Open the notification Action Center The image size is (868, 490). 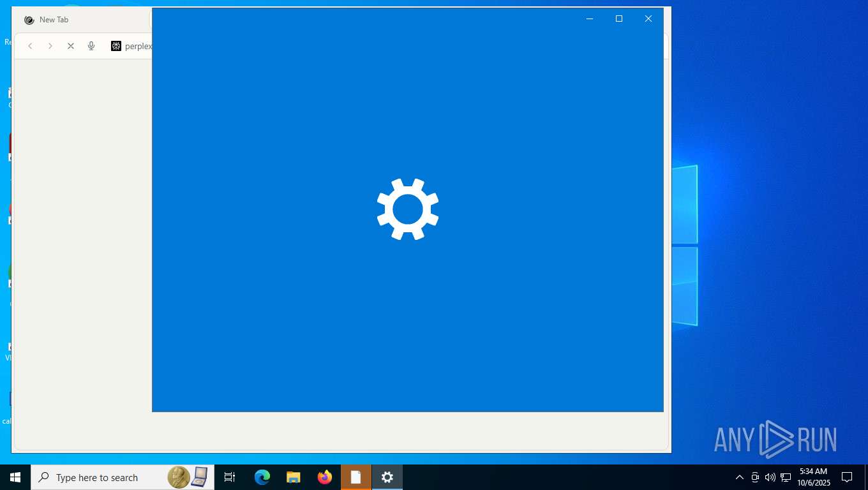[848, 477]
